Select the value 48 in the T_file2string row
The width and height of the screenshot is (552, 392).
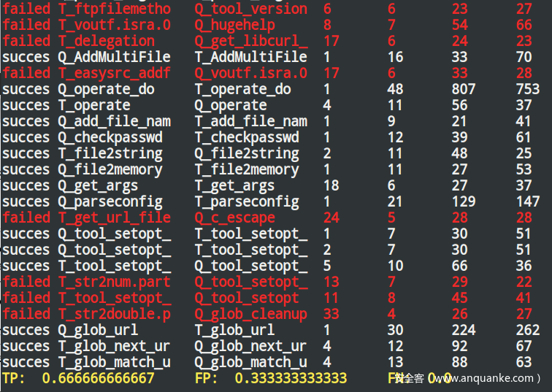(x=460, y=154)
